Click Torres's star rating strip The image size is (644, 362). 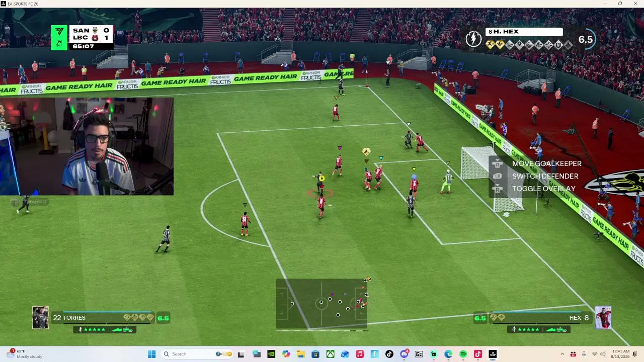click(x=105, y=330)
